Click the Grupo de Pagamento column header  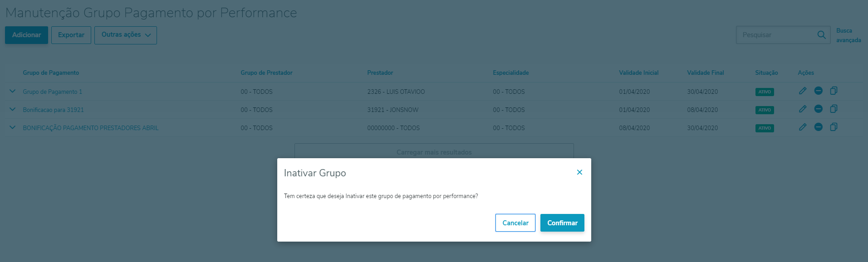point(51,73)
